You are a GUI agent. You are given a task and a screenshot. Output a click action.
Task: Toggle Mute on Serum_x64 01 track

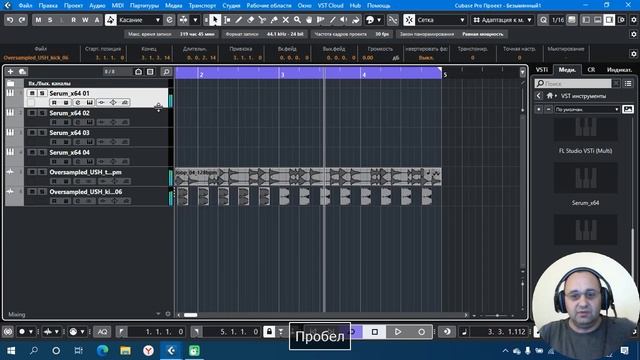32,93
